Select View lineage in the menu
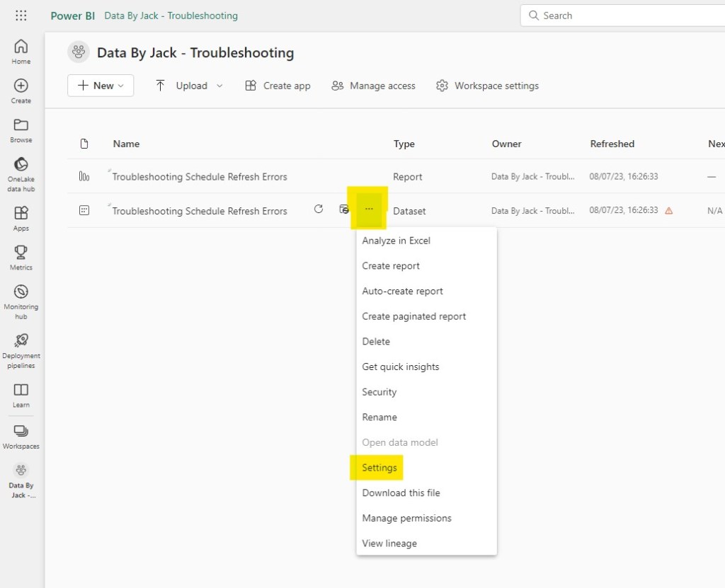This screenshot has height=588, width=725. (x=389, y=543)
